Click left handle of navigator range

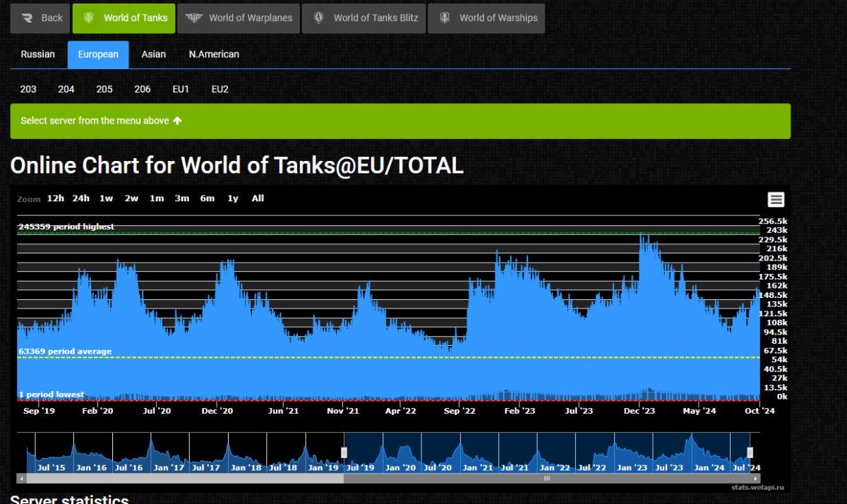coord(344,452)
